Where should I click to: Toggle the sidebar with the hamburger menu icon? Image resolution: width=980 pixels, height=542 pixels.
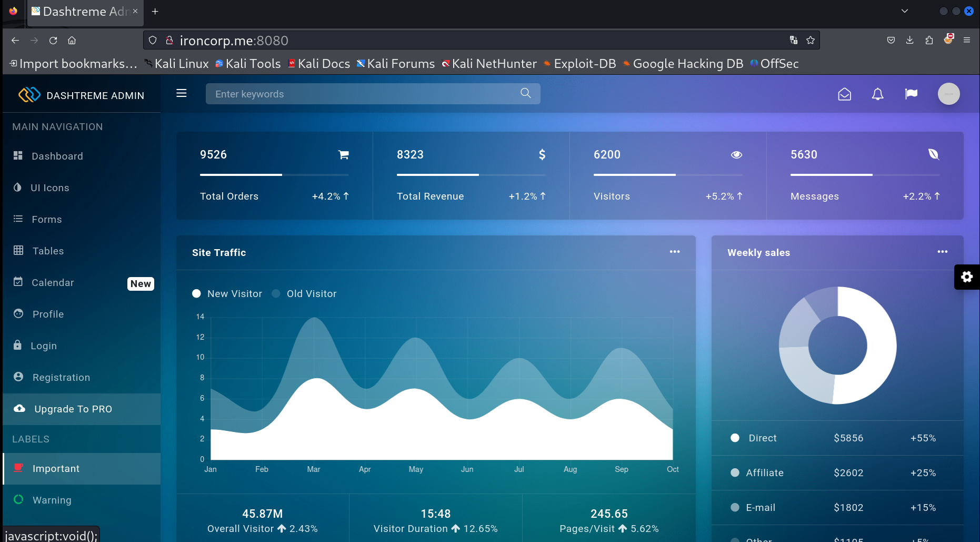[182, 93]
